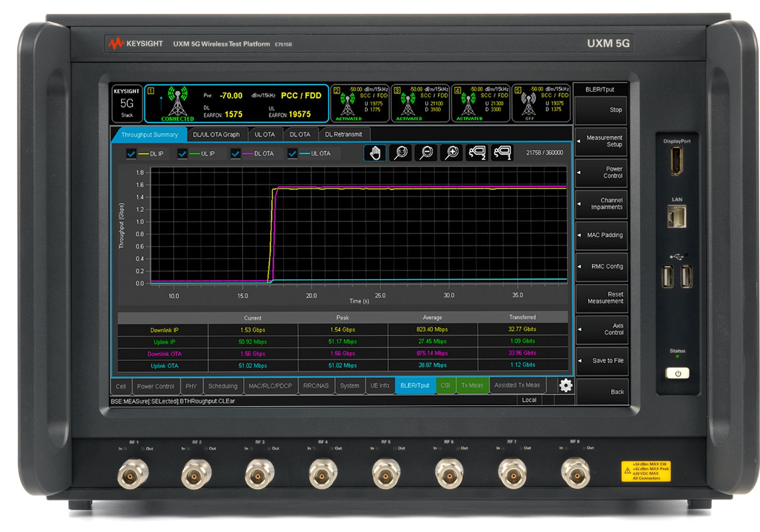Uncheck the DL IP trace checkbox
This screenshot has width=760, height=532.
click(130, 153)
